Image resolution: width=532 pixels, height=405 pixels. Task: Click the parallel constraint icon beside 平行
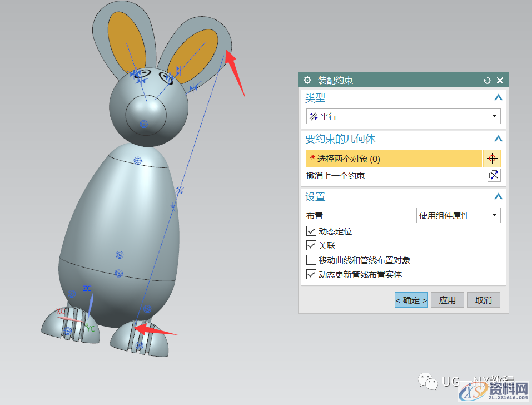point(313,116)
